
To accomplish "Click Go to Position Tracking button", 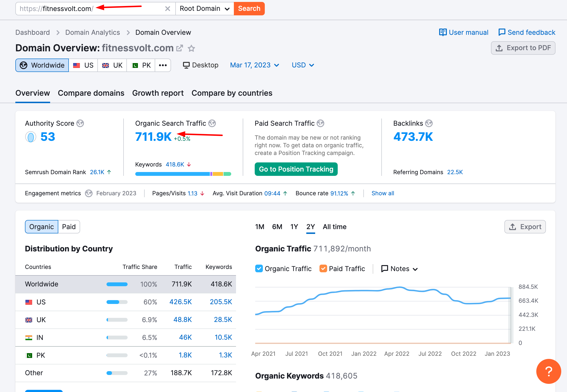I will click(x=296, y=169).
